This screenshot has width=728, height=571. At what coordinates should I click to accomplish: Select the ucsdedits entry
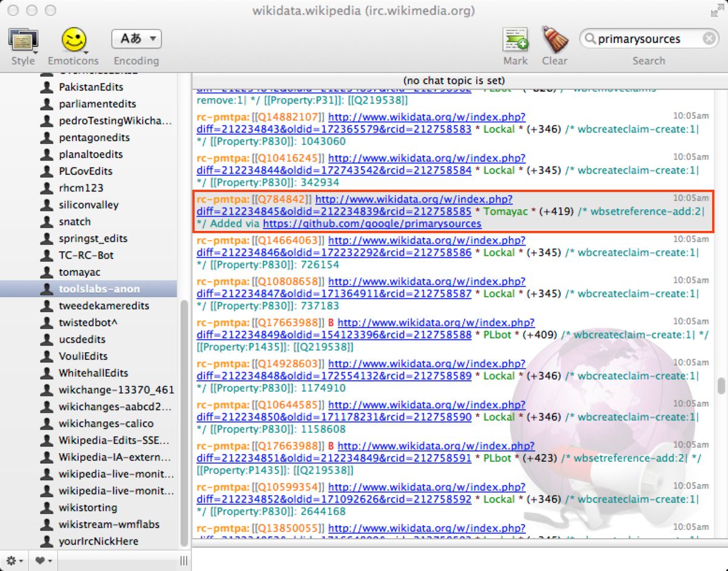(82, 339)
